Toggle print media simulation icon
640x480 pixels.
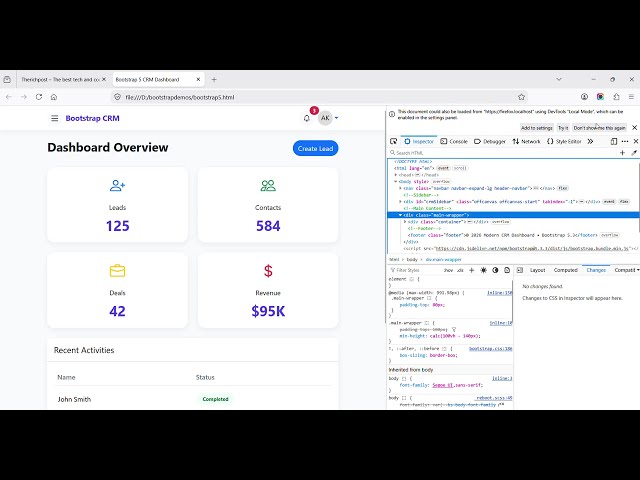pos(507,270)
